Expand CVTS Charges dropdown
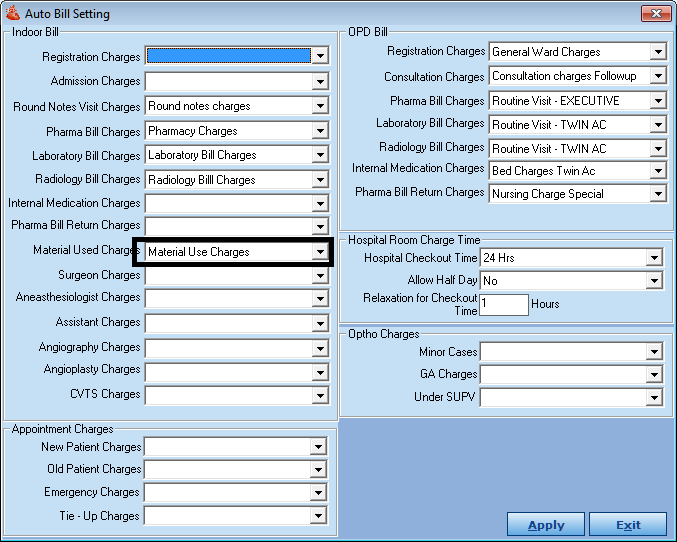Screen dimensions: 677x542 tap(320, 395)
